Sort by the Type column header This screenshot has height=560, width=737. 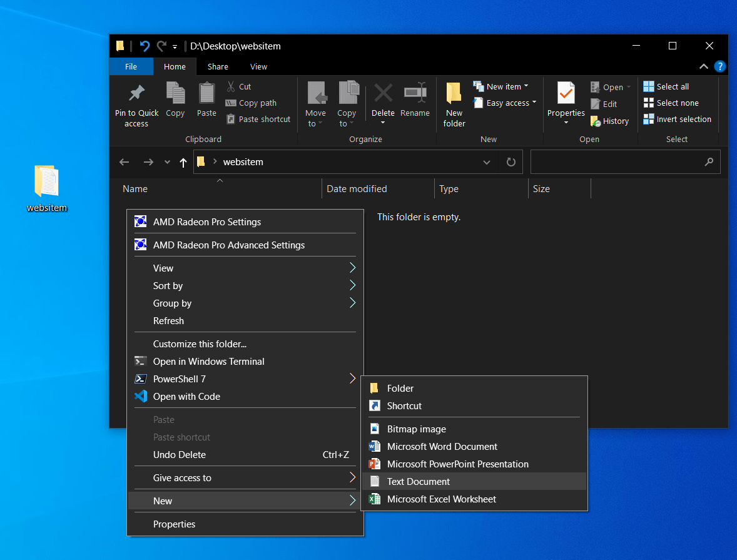click(x=449, y=188)
